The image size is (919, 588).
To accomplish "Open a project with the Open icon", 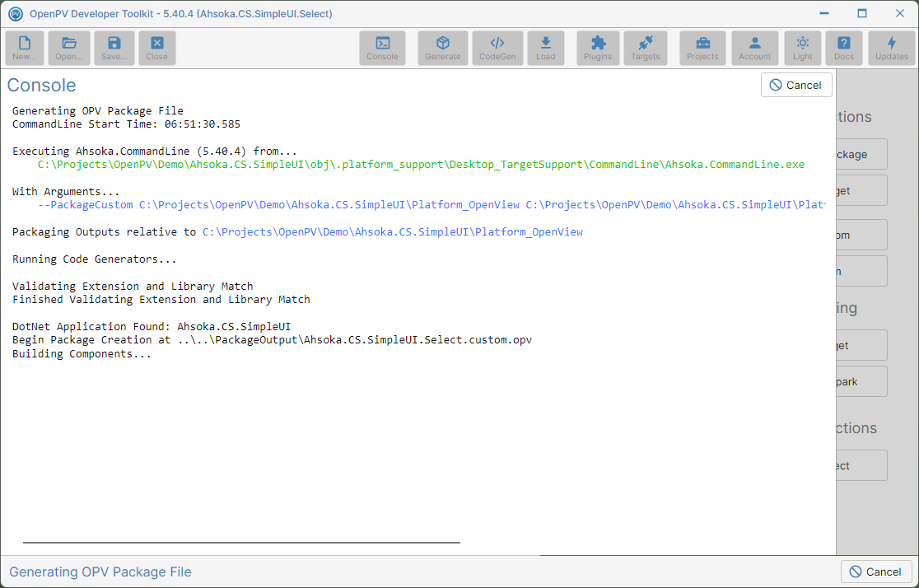I will click(69, 48).
